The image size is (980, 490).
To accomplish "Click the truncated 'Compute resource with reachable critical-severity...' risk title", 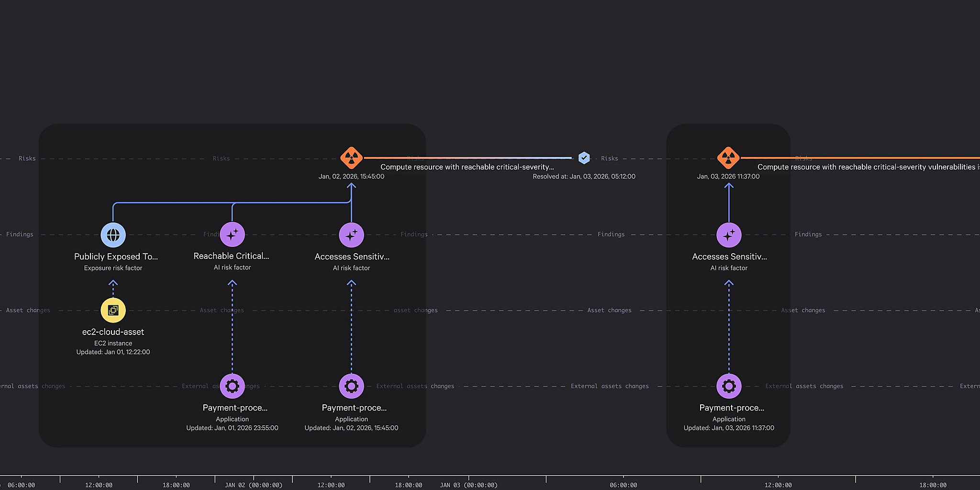I will [467, 167].
